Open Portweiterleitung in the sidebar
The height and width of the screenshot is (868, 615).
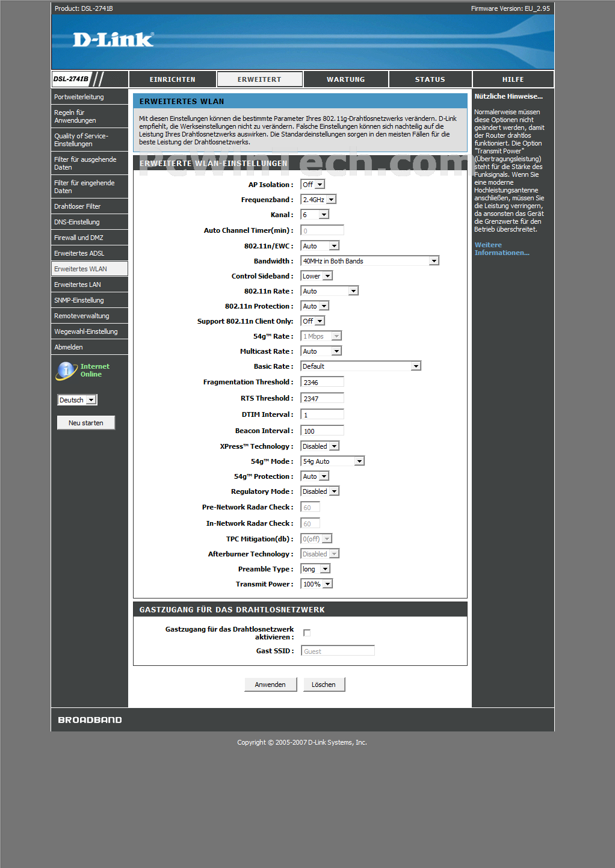[x=90, y=97]
